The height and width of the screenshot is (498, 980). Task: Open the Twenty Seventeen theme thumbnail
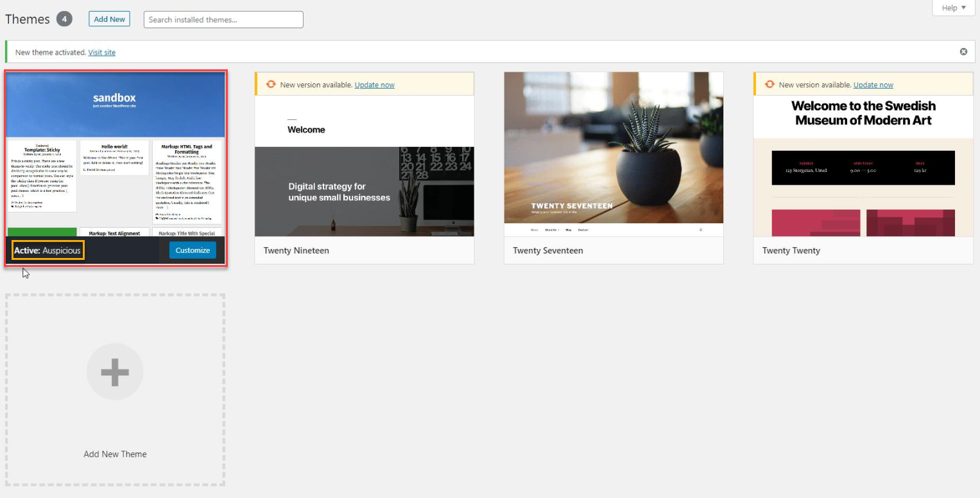pyautogui.click(x=614, y=154)
